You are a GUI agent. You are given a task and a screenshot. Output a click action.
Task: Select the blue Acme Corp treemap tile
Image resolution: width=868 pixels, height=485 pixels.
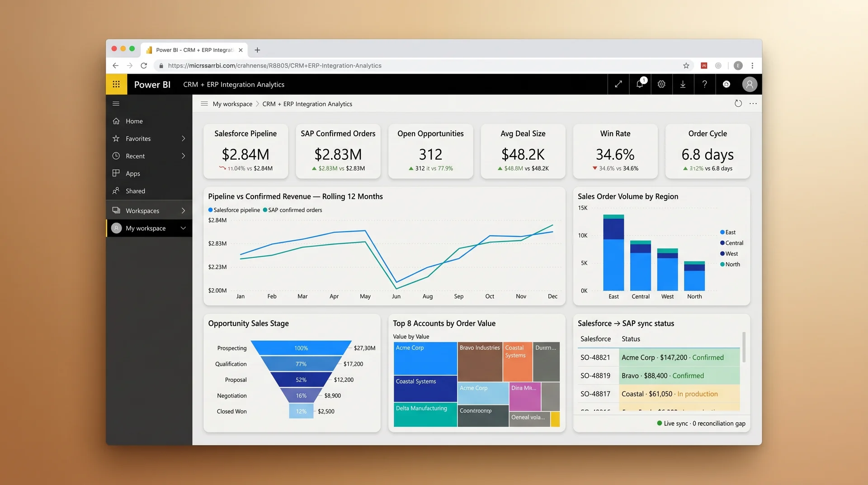(x=425, y=359)
